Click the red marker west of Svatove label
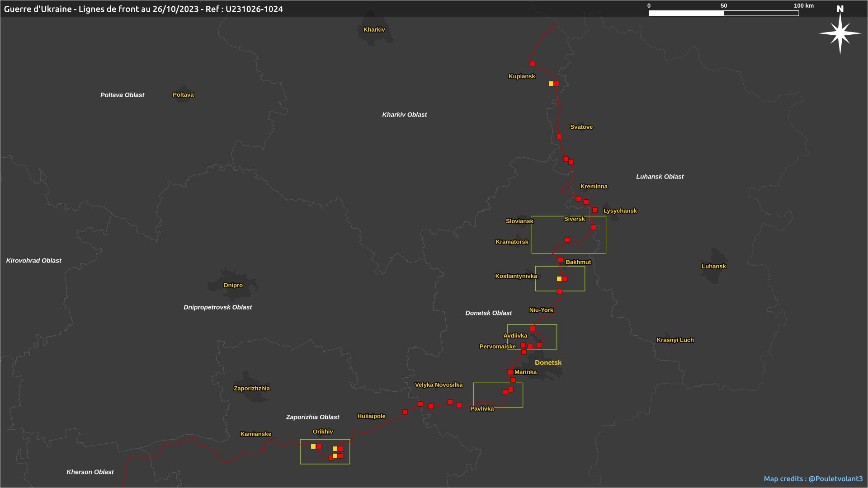This screenshot has width=868, height=488. [559, 136]
